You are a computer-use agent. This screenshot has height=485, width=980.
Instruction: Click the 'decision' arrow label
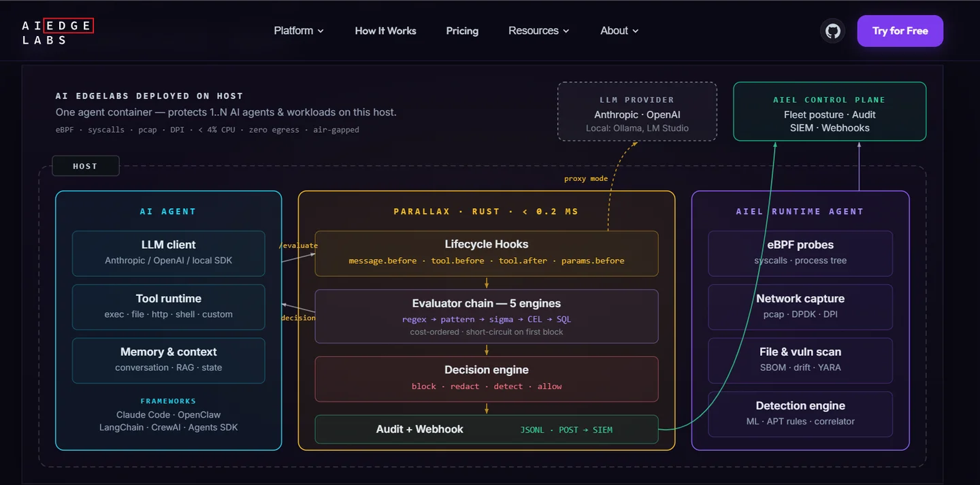[x=298, y=318]
